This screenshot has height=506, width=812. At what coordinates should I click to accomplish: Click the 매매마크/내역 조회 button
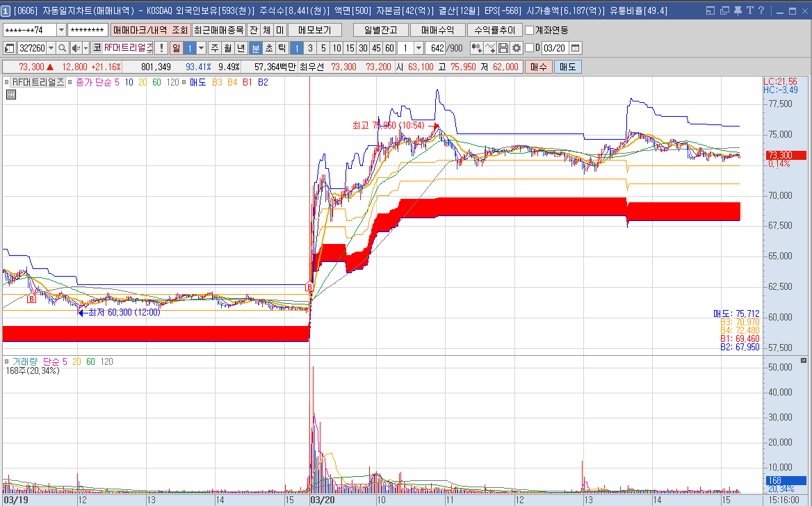(150, 30)
